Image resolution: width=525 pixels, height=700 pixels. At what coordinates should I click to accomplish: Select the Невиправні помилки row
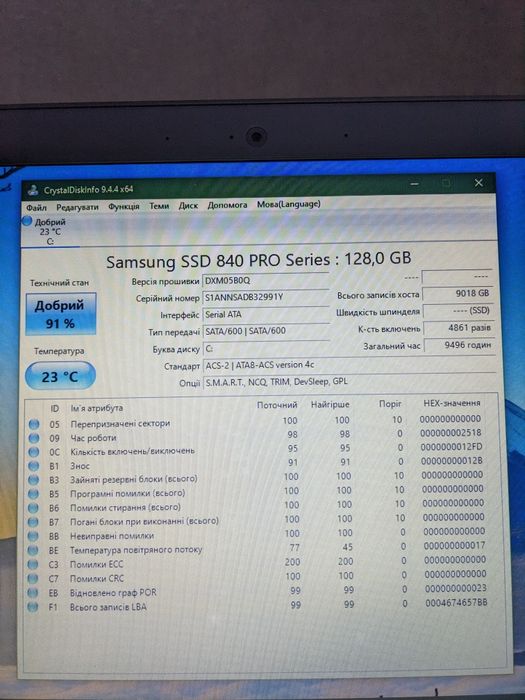[x=261, y=535]
